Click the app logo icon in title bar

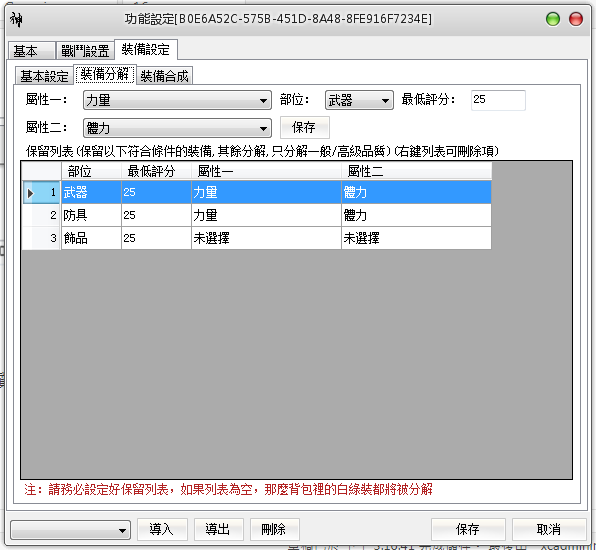16,19
